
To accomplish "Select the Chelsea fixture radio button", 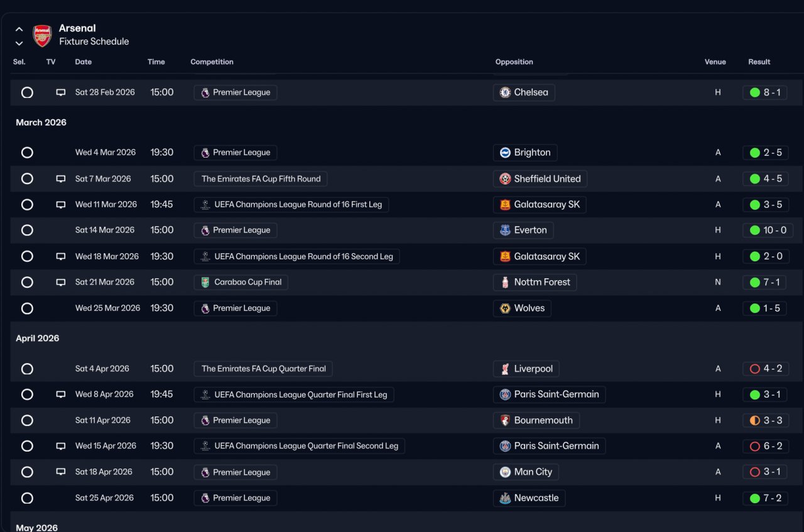I will (x=27, y=92).
